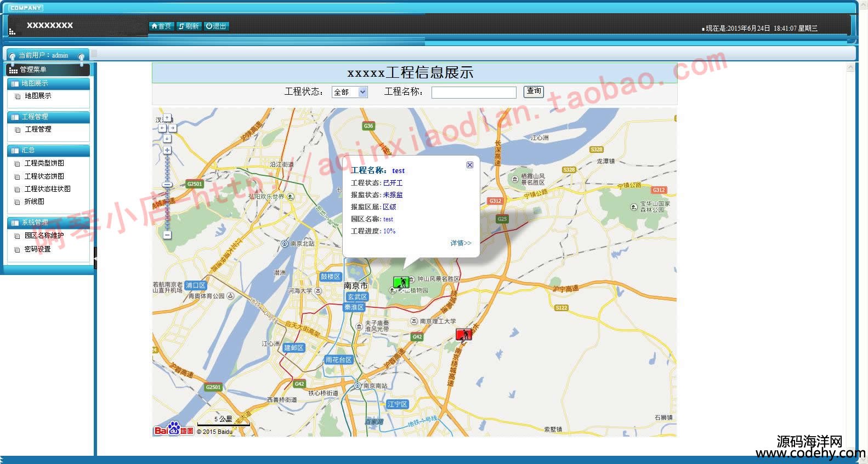Click the red construction marker on map

point(463,334)
